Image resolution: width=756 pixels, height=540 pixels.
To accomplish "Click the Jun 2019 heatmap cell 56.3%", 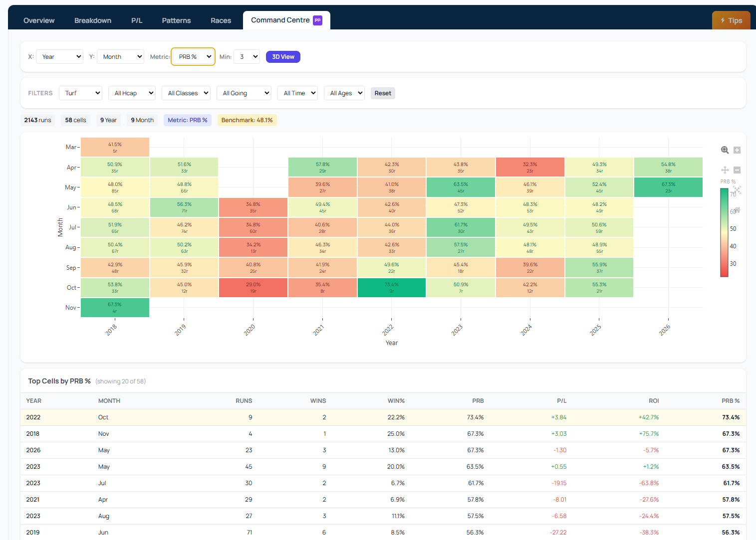I will pyautogui.click(x=184, y=207).
